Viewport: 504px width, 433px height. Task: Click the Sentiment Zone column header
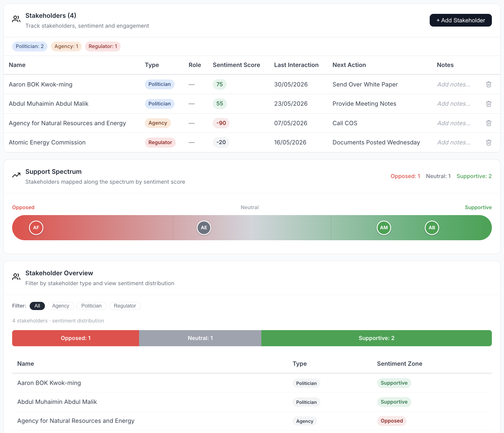(x=400, y=364)
